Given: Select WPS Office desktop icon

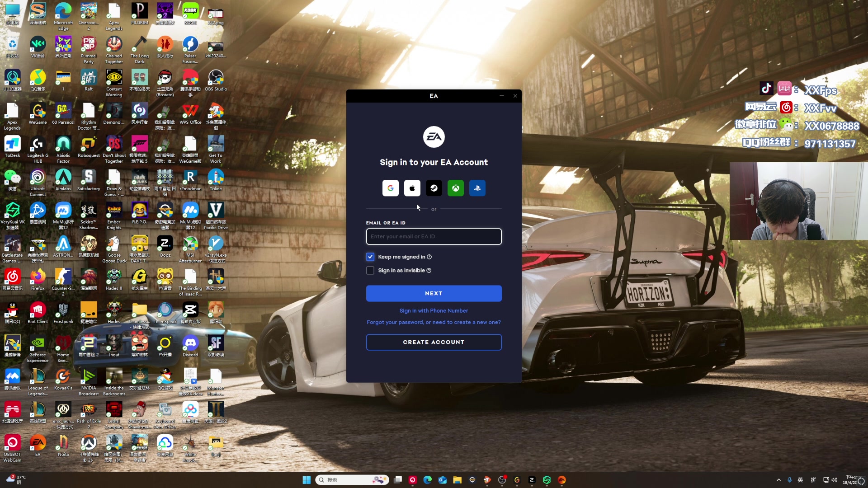Looking at the screenshot, I should 190,113.
